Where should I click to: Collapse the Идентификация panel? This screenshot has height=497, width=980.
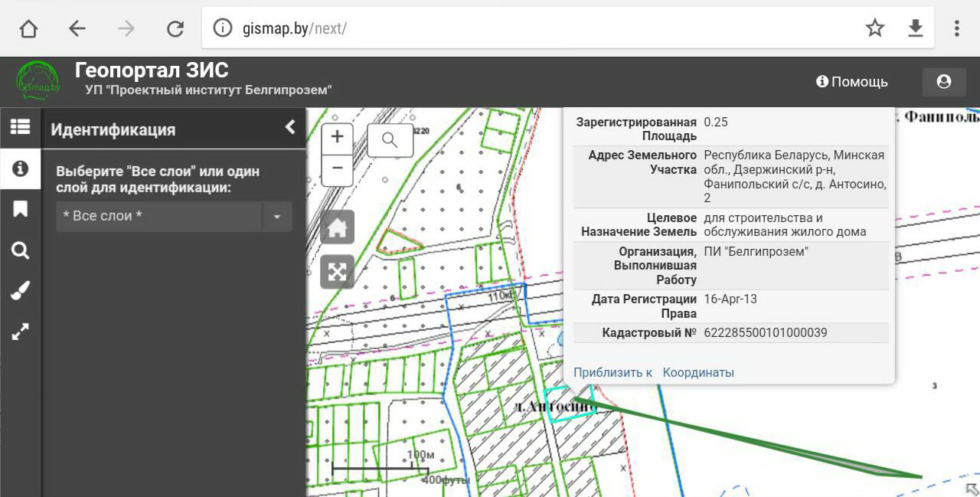pos(290,127)
